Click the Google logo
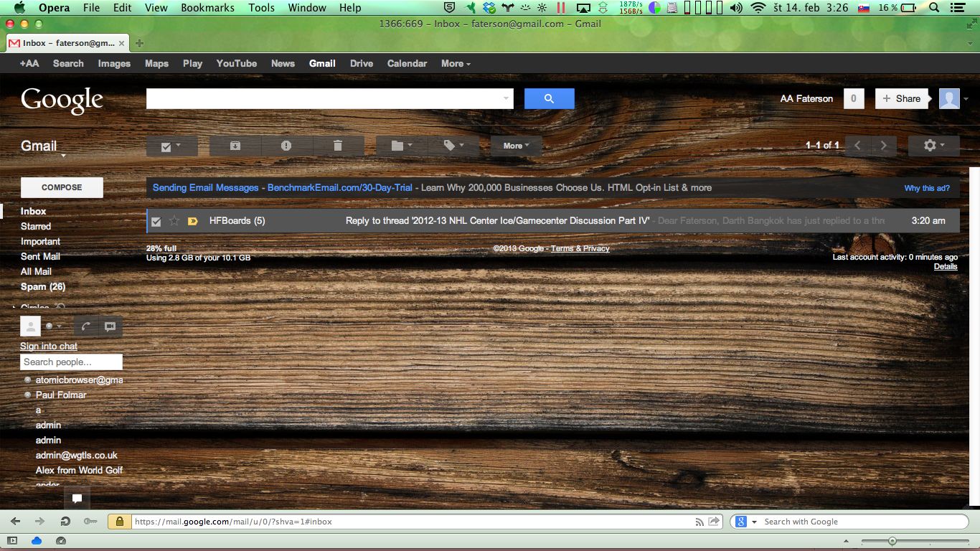Image resolution: width=980 pixels, height=551 pixels. coord(62,100)
